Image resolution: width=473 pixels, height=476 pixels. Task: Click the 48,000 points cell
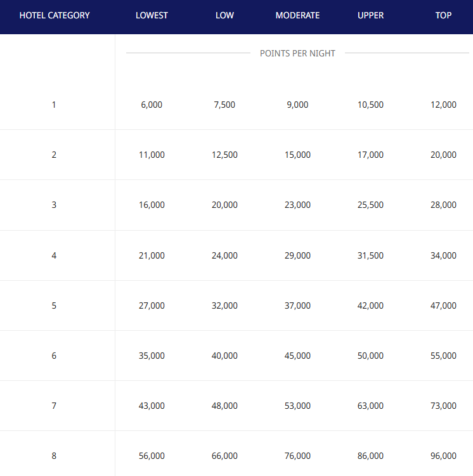(224, 406)
